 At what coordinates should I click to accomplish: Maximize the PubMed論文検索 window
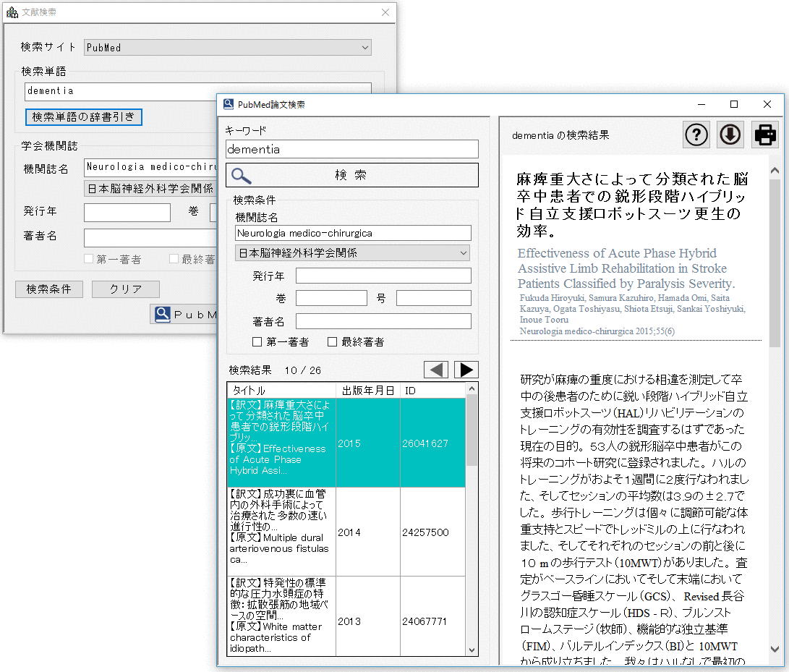[x=733, y=104]
